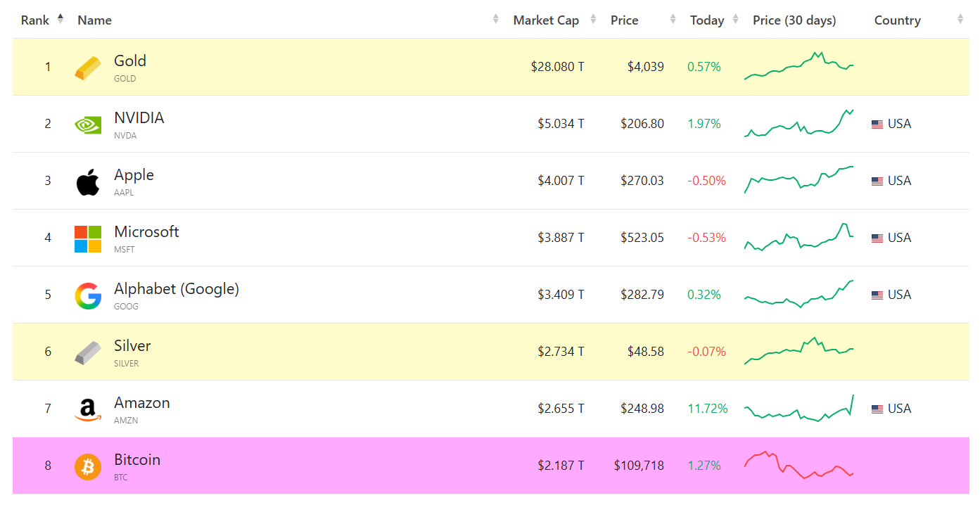Open the NVIDIA company name link
This screenshot has width=980, height=505.
tap(139, 118)
